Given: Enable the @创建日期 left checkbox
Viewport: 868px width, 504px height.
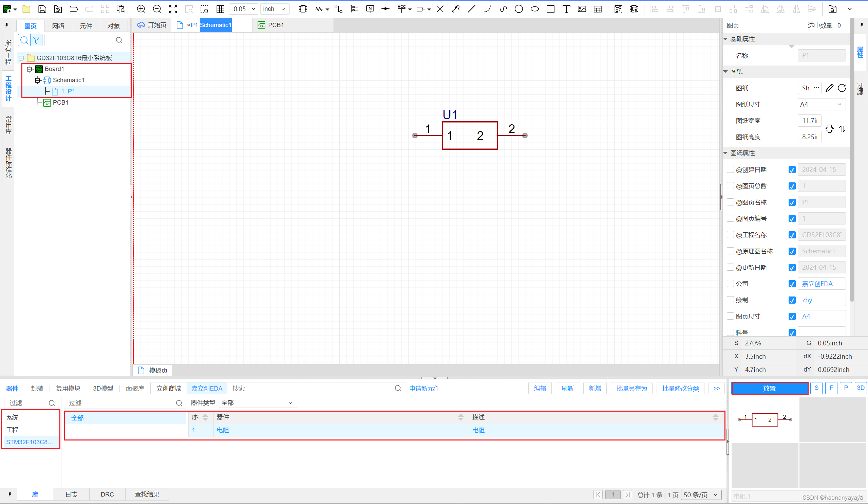Looking at the screenshot, I should 730,169.
